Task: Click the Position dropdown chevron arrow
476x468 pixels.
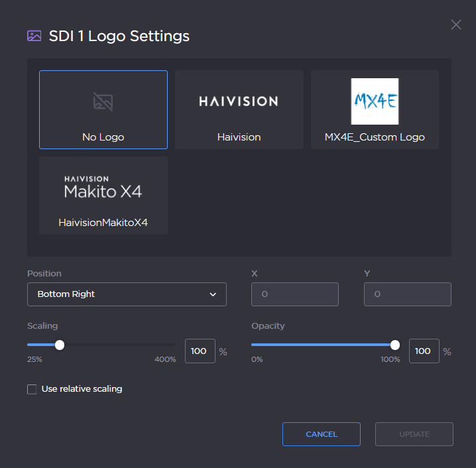Action: [x=213, y=294]
